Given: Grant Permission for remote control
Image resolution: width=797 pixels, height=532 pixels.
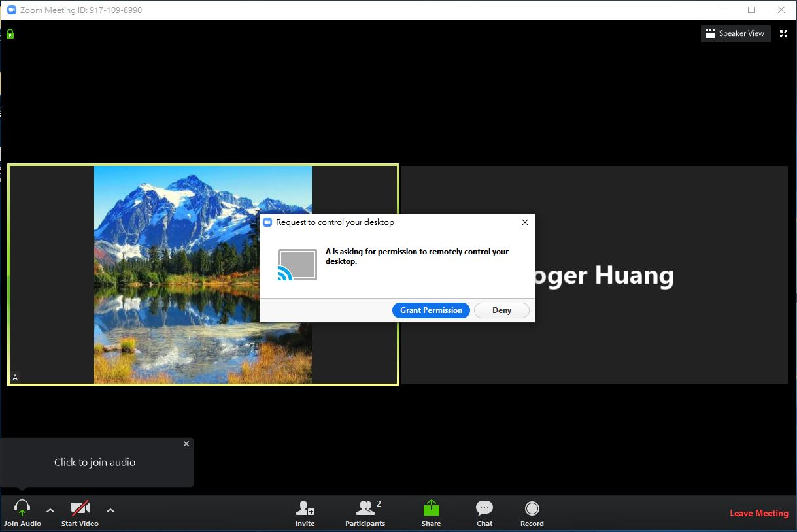Looking at the screenshot, I should coord(431,310).
